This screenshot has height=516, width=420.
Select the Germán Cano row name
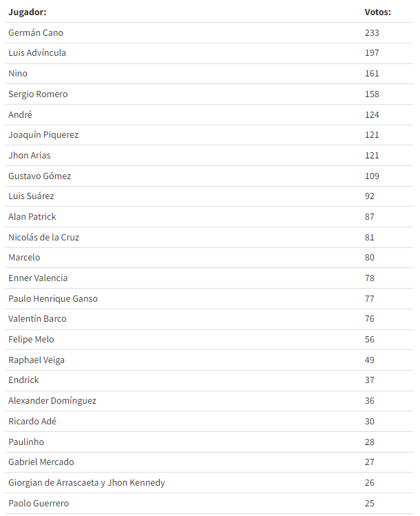tap(36, 32)
